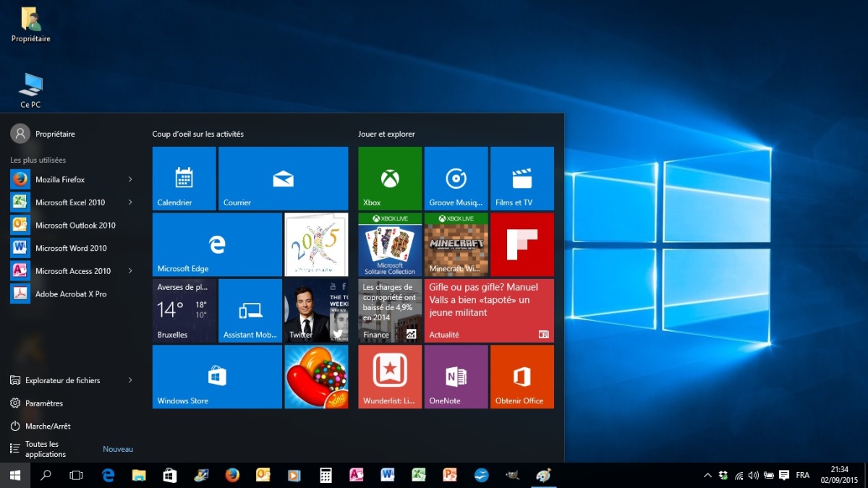Open the Action Center notifications icon
Screen dimensions: 868x488
pos(784,475)
